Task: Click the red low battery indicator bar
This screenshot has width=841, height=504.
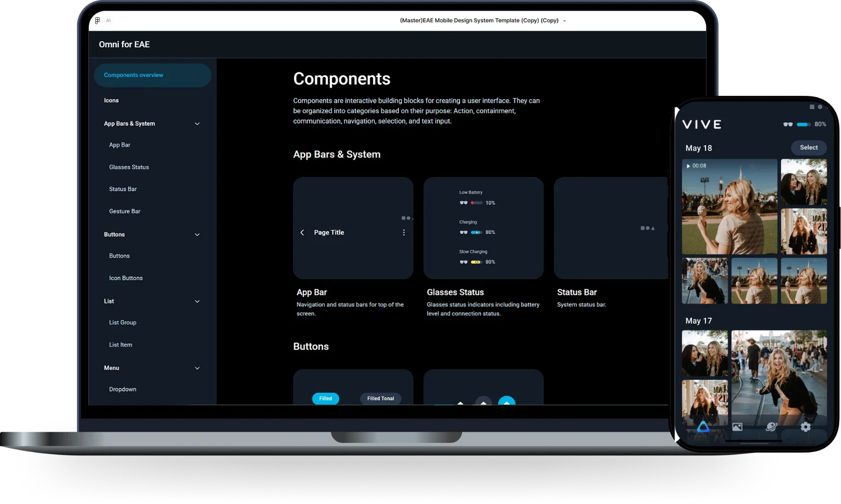Action: 477,203
